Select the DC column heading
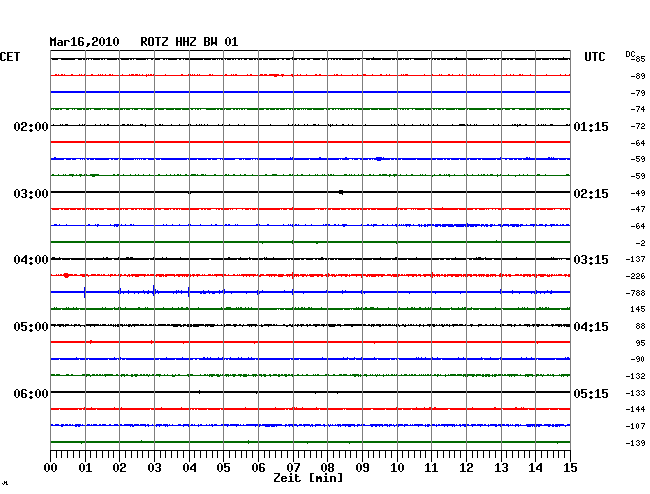Image resolution: width=650 pixels, height=494 pixels. 630,54
